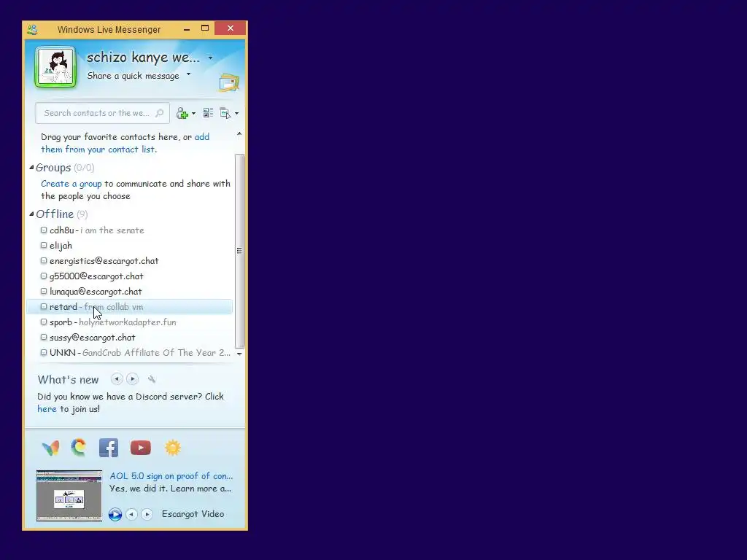The height and width of the screenshot is (560, 747).
Task: Click status icon beside cdh8u
Action: coord(44,230)
